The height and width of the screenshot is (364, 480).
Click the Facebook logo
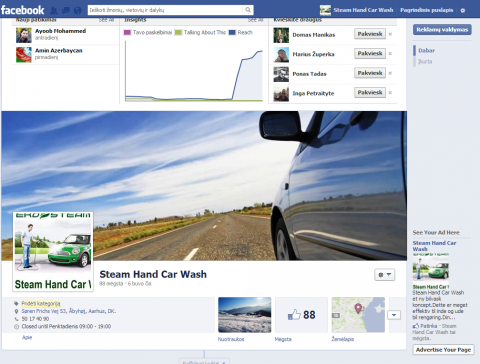22,10
